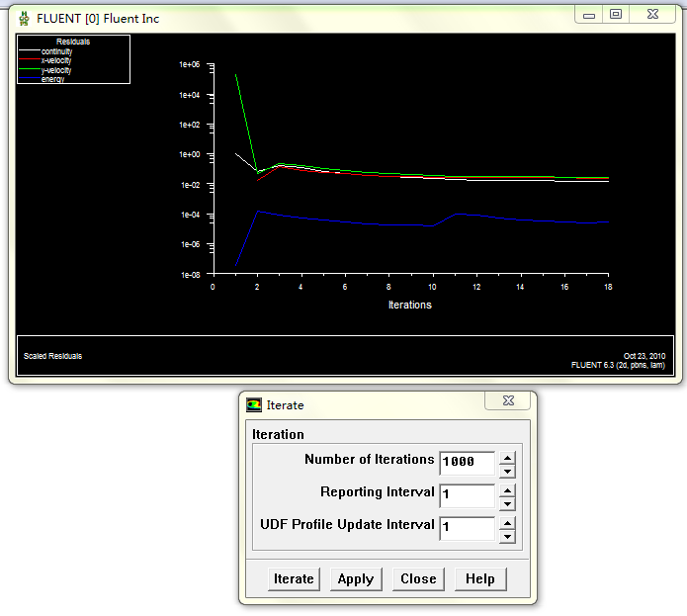Select the UDF Profile Update Interval field

coord(467,527)
